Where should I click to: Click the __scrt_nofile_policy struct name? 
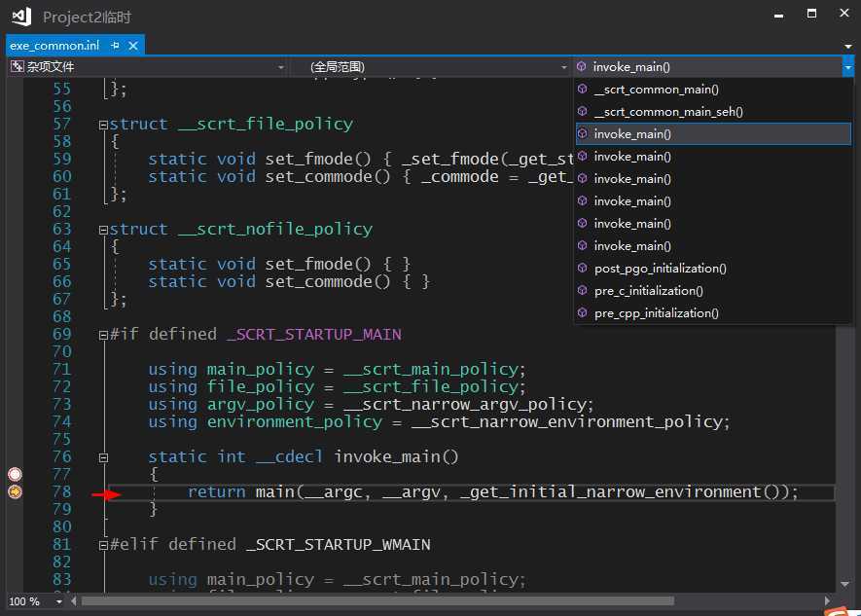pyautogui.click(x=275, y=229)
